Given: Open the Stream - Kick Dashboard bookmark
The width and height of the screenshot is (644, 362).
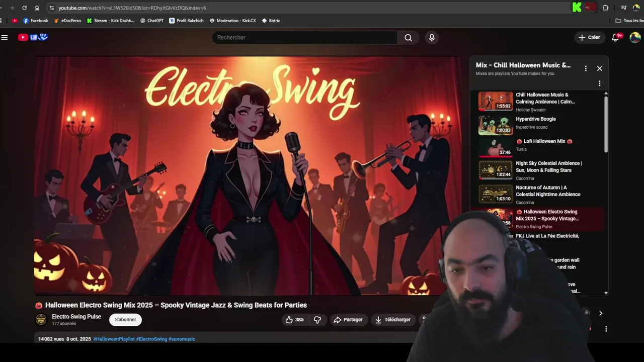Looking at the screenshot, I should coord(111,21).
